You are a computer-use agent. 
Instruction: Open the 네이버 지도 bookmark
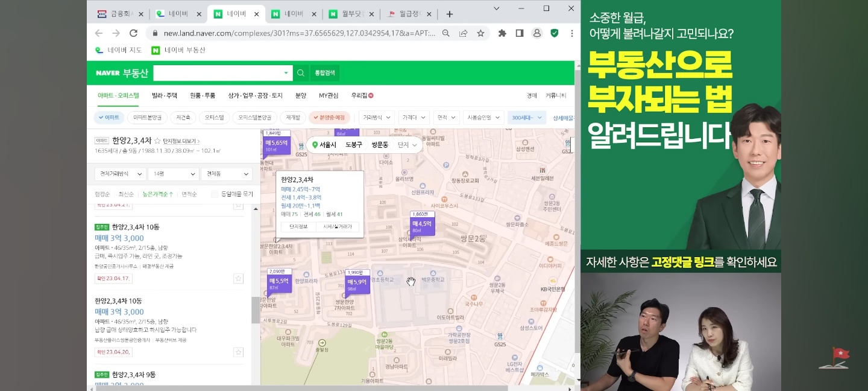tap(119, 50)
